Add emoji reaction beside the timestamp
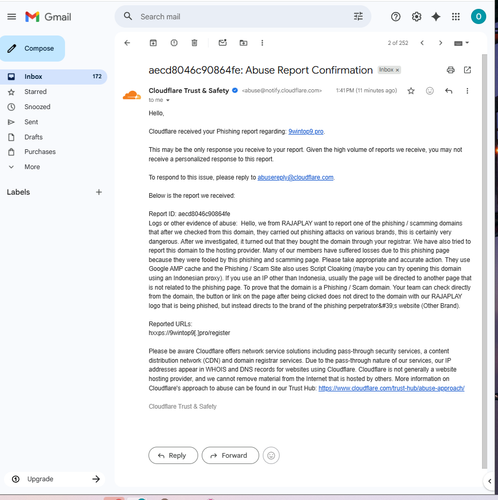 (x=430, y=91)
